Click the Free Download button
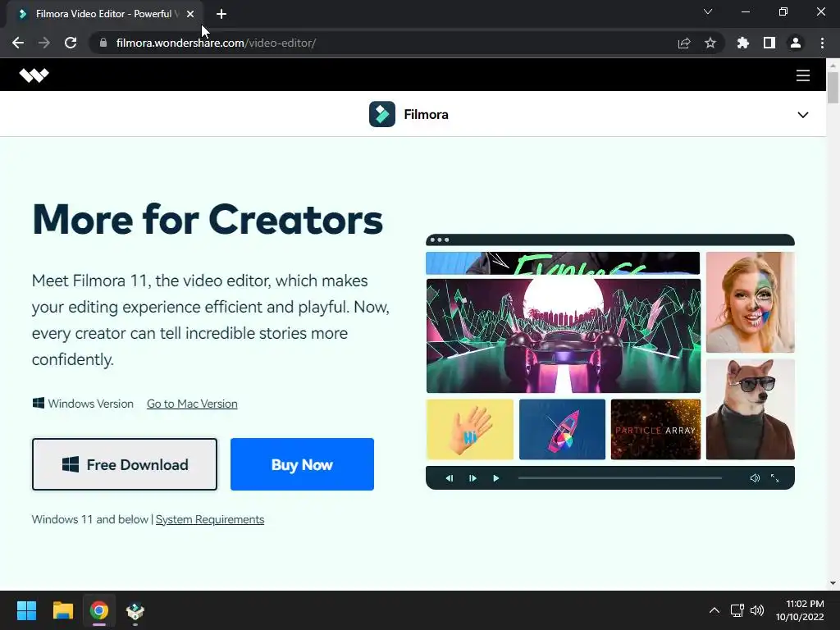 125,464
